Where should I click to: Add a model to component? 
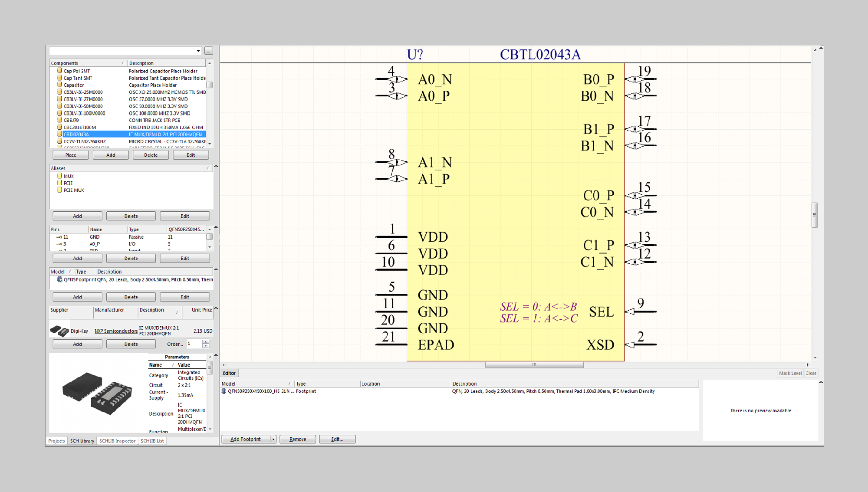[x=77, y=297]
